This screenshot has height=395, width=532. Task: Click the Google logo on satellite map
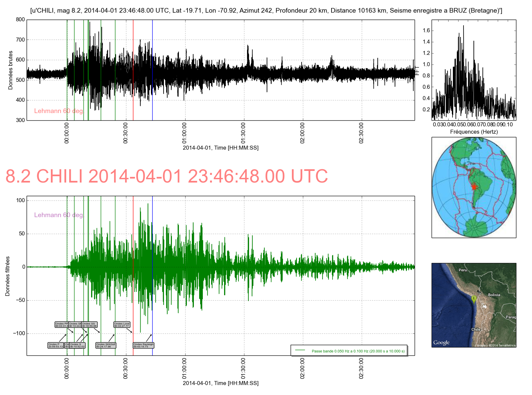(441, 342)
